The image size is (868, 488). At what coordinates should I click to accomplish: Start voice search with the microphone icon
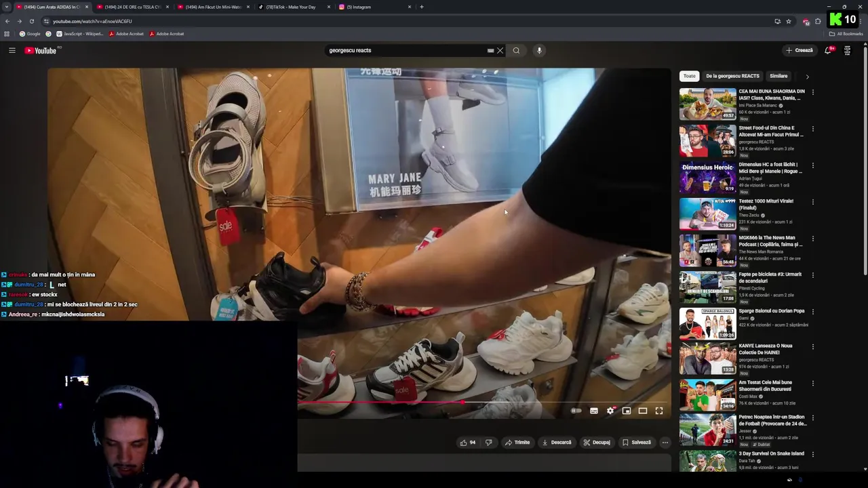[x=539, y=50]
